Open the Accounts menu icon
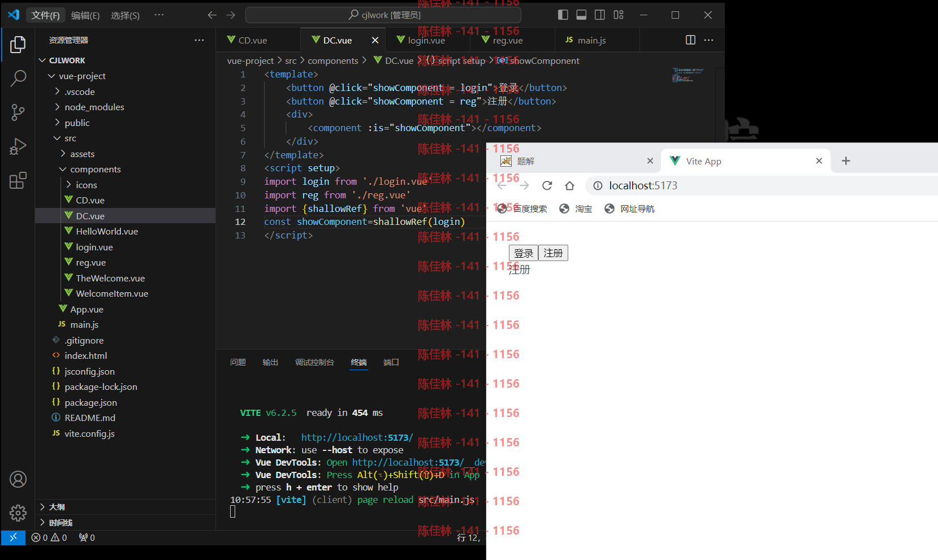938x560 pixels. pyautogui.click(x=18, y=479)
